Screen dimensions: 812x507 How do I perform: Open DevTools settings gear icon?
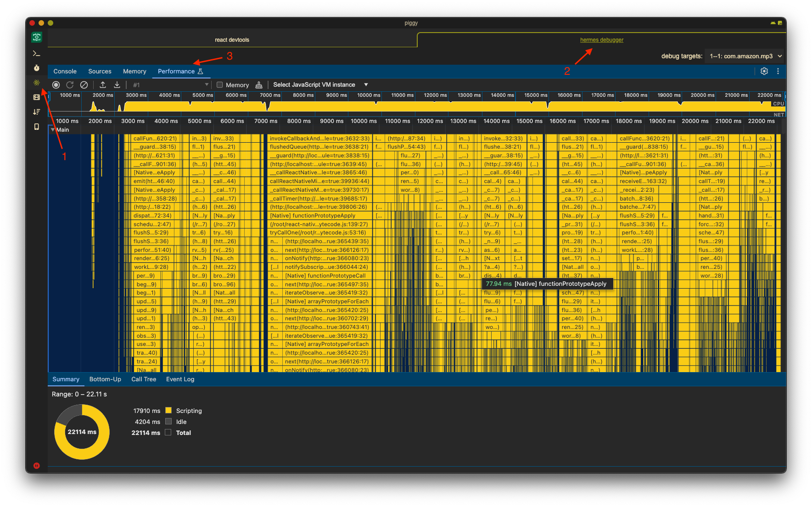(764, 71)
